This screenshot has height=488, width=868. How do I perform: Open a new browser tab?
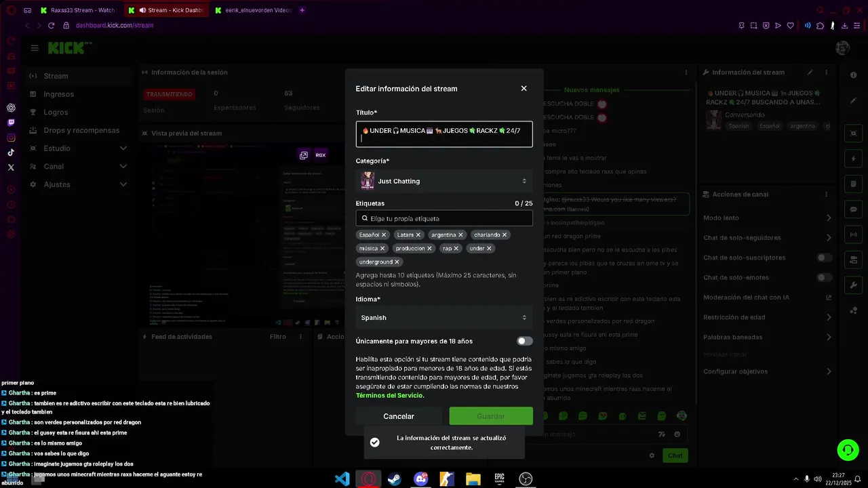click(x=302, y=10)
